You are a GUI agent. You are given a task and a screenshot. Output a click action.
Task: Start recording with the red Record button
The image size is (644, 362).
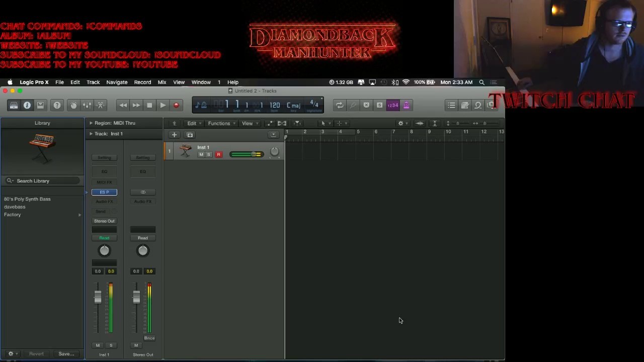click(176, 105)
